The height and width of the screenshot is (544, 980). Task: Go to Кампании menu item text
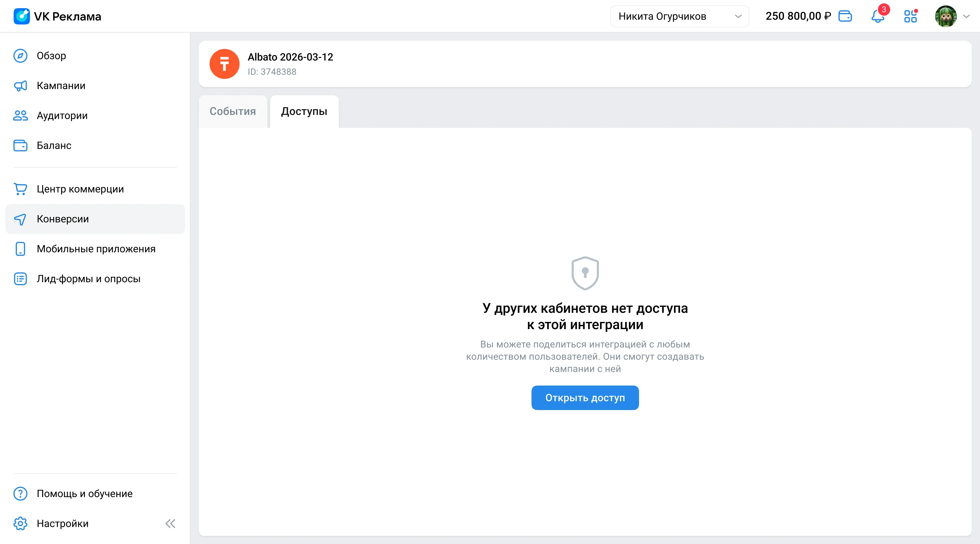click(61, 85)
